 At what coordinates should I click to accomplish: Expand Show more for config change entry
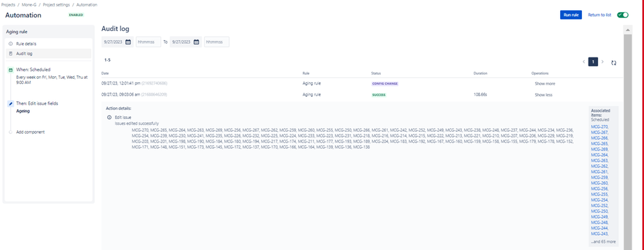pyautogui.click(x=545, y=83)
